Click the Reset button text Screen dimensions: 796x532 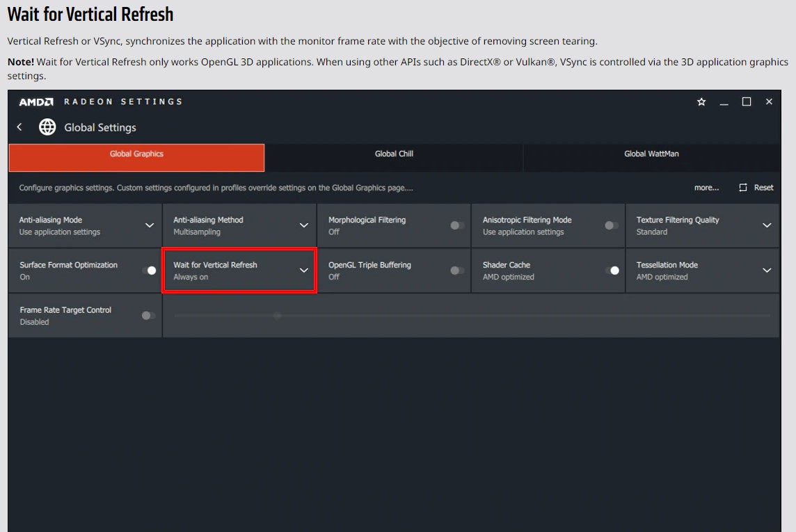pos(763,188)
